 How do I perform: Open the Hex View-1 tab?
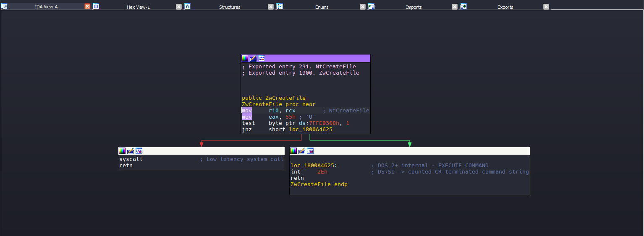[x=138, y=7]
